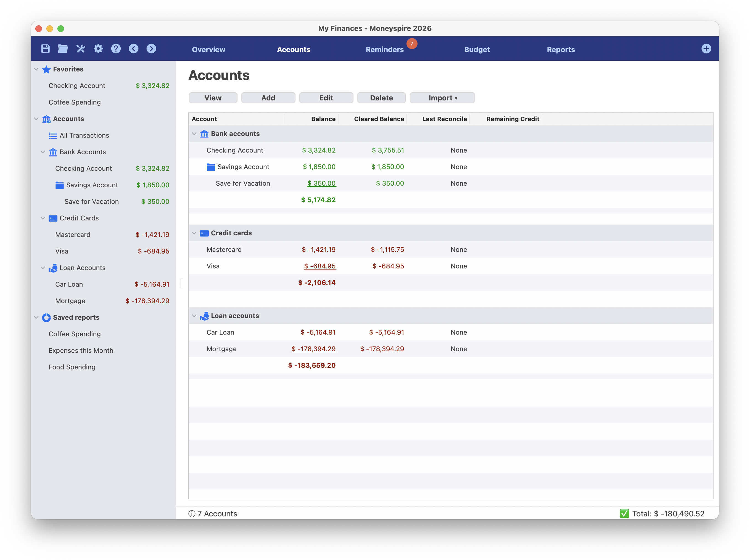Click the Mortgage balance link
Viewport: 750px width, 560px height.
click(x=314, y=349)
